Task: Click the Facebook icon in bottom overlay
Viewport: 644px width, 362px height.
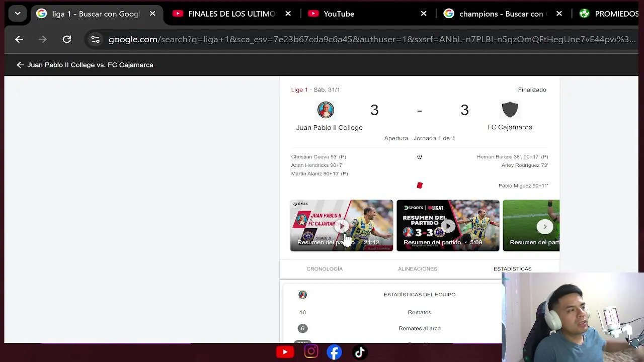Action: pos(335,352)
